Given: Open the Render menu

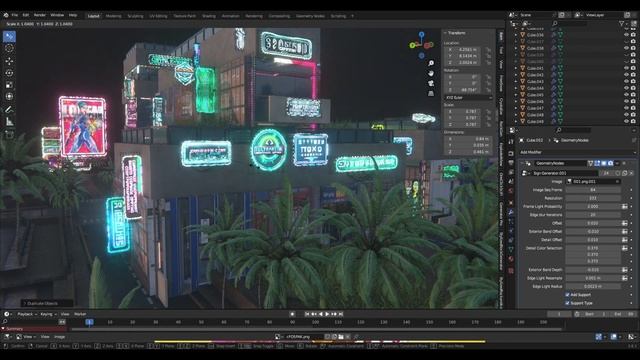Looking at the screenshot, I should point(40,15).
